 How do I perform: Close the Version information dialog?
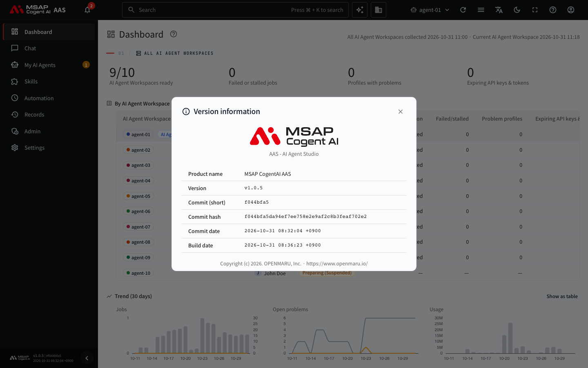(401, 112)
